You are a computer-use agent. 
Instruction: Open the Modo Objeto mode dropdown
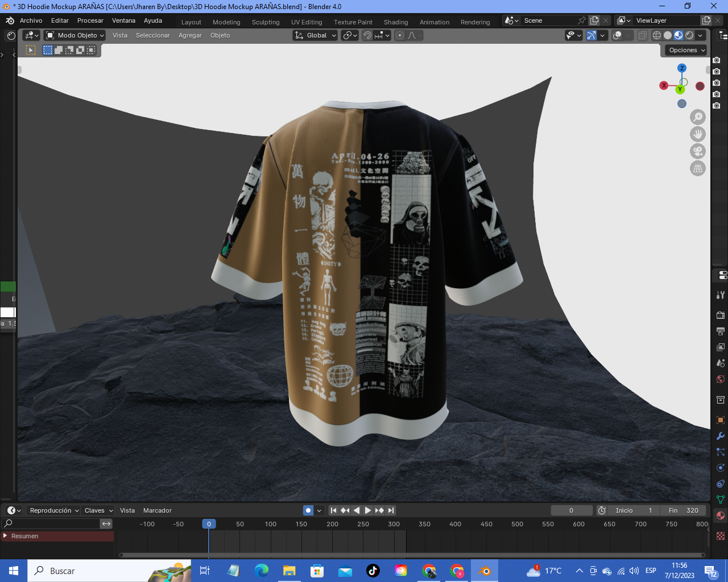click(76, 35)
